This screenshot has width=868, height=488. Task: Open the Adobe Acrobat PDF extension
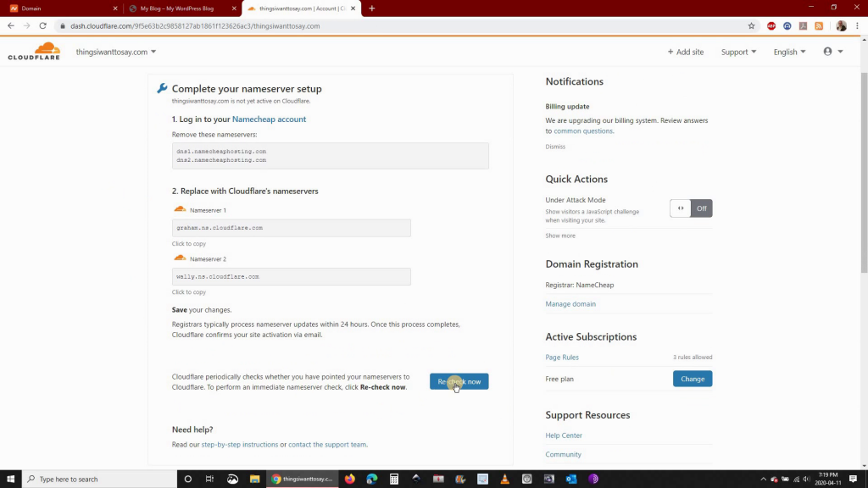pyautogui.click(x=804, y=26)
